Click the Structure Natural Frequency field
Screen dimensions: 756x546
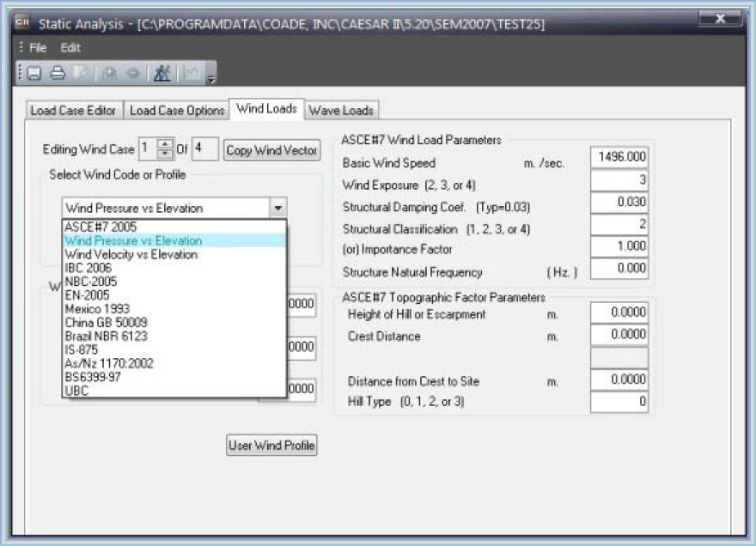coord(619,269)
